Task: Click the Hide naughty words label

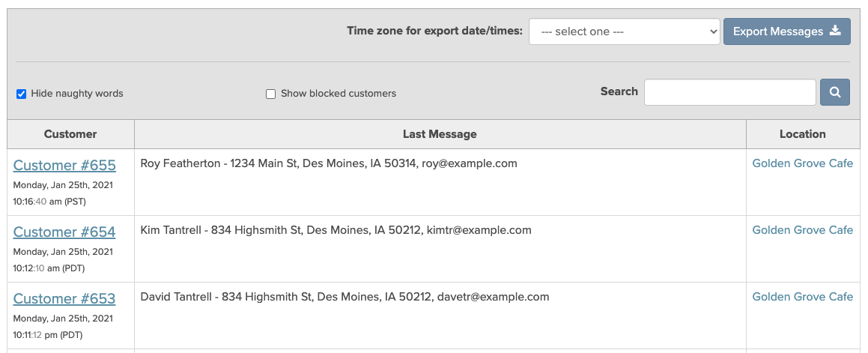Action: tap(77, 94)
